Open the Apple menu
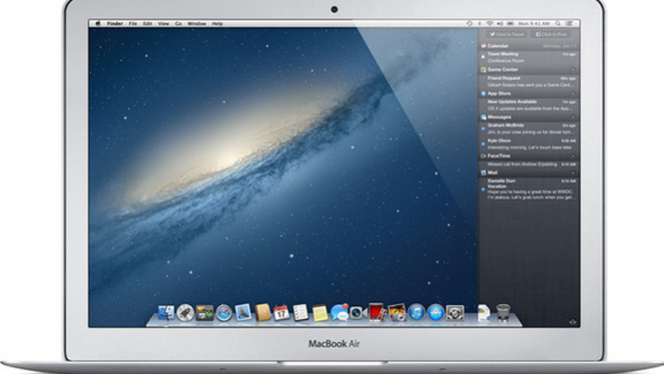 tap(98, 24)
